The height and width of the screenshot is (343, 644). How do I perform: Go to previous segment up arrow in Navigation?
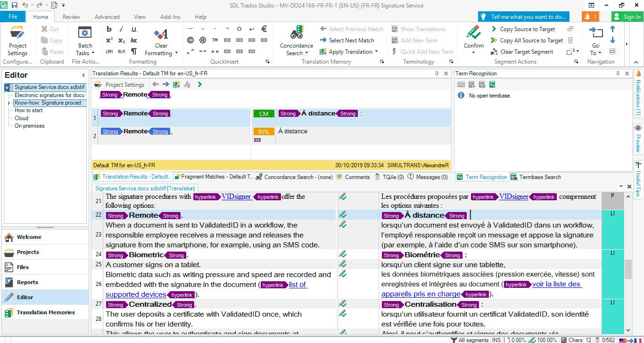tap(612, 29)
